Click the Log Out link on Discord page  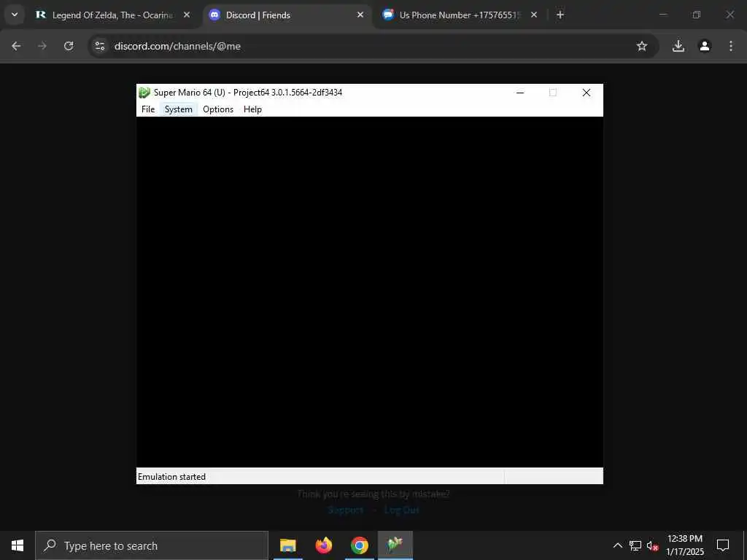401,510
